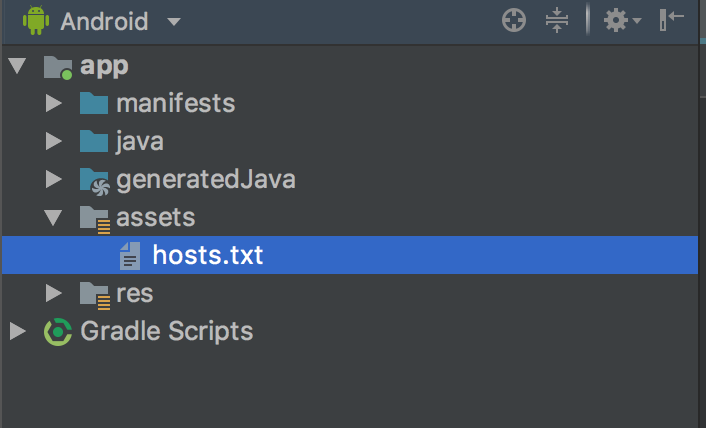Expand the manifests folder
Screen dimensions: 706x428
54,104
